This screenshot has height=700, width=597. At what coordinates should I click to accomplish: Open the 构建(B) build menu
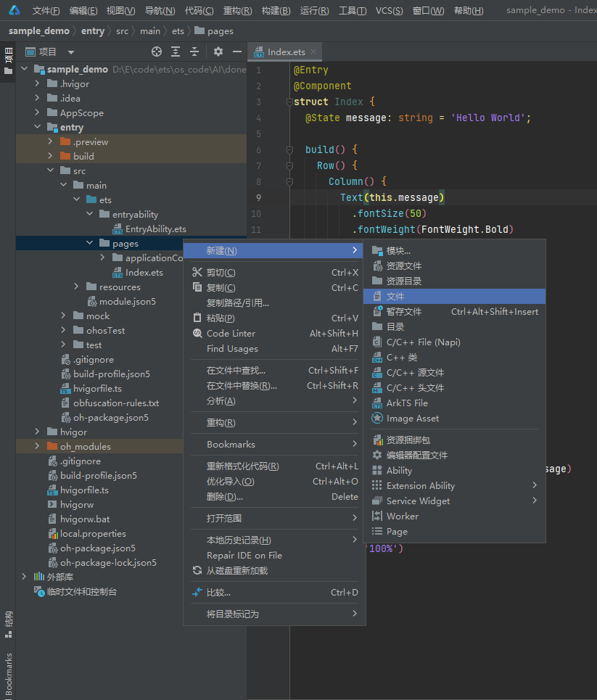(x=276, y=10)
